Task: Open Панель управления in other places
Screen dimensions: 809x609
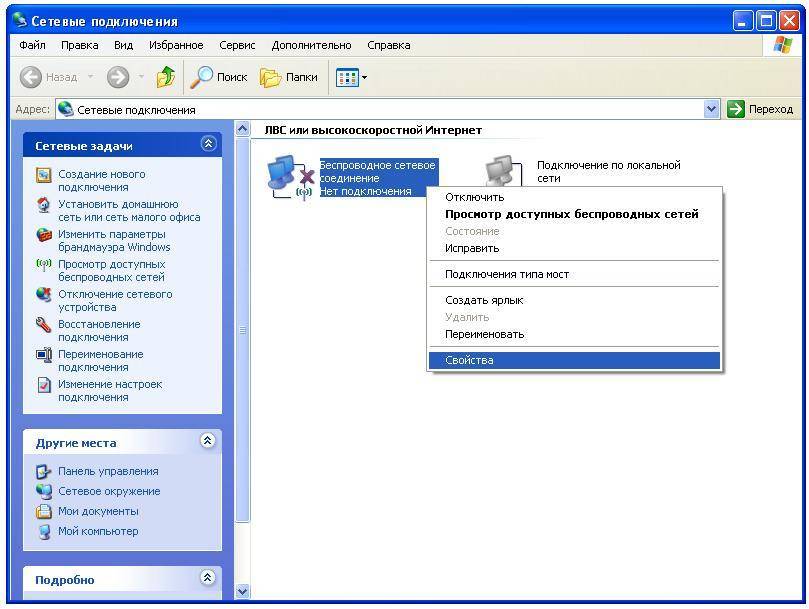Action: point(107,471)
